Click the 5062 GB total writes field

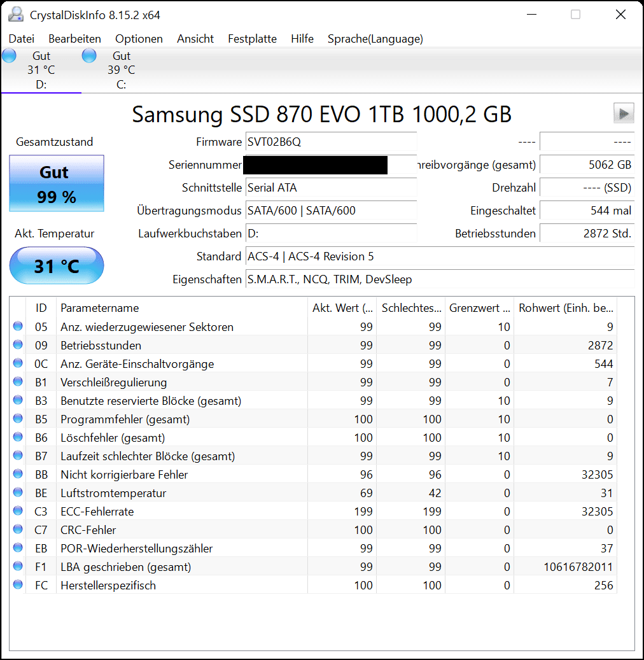(x=587, y=165)
